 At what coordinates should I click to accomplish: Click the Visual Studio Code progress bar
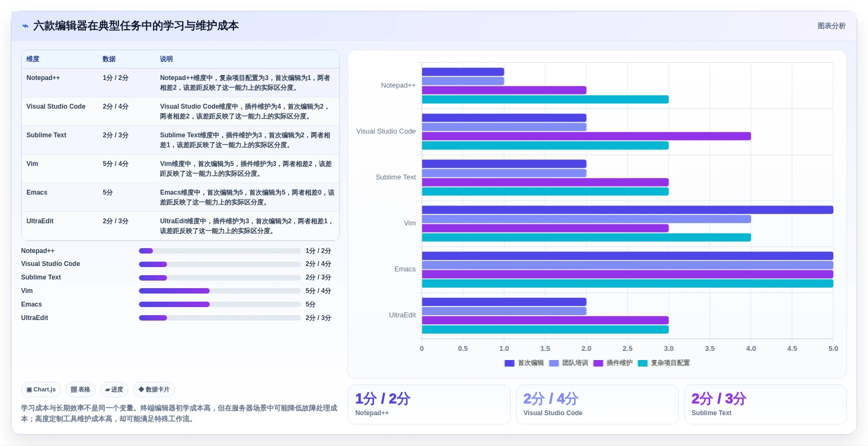click(219, 264)
